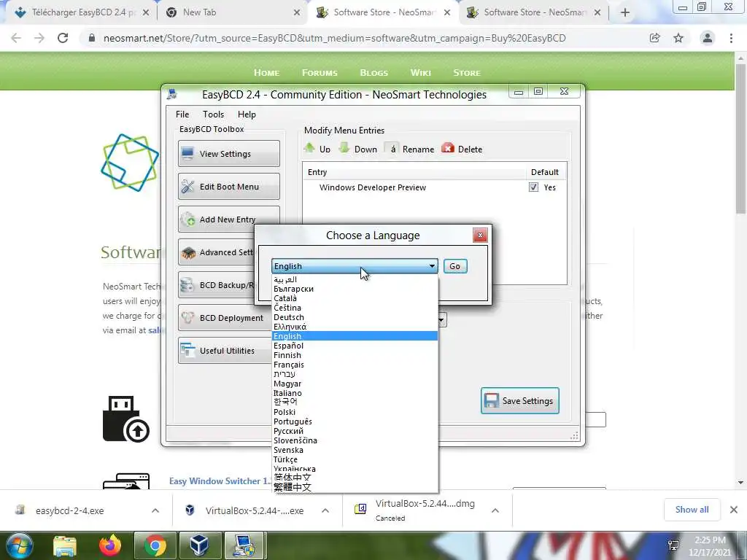Open Useful Utilities section
The image size is (747, 560).
pos(225,351)
